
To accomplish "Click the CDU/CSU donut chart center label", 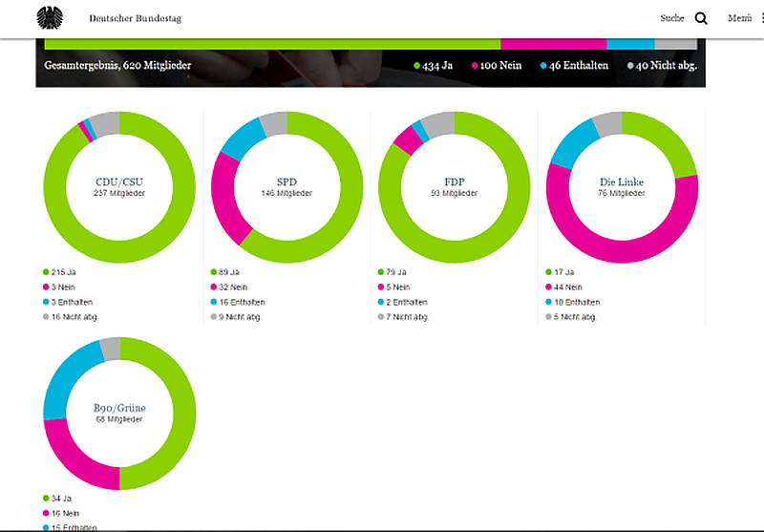I will click(119, 186).
